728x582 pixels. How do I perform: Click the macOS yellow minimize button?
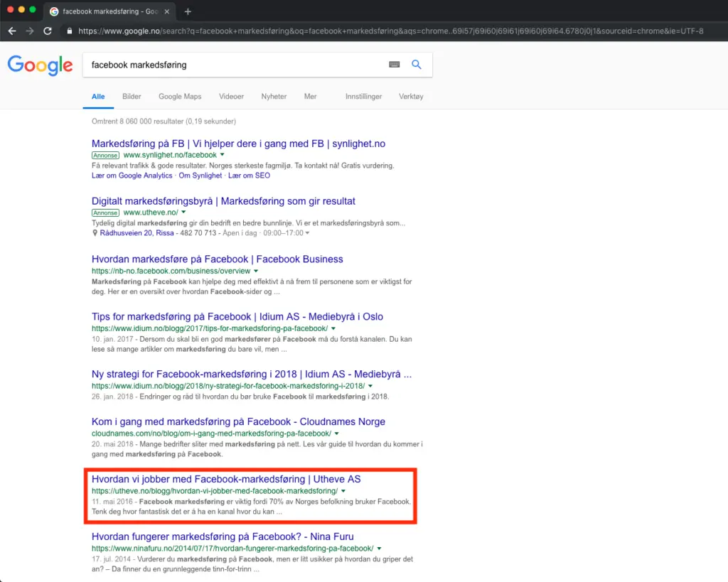21,9
